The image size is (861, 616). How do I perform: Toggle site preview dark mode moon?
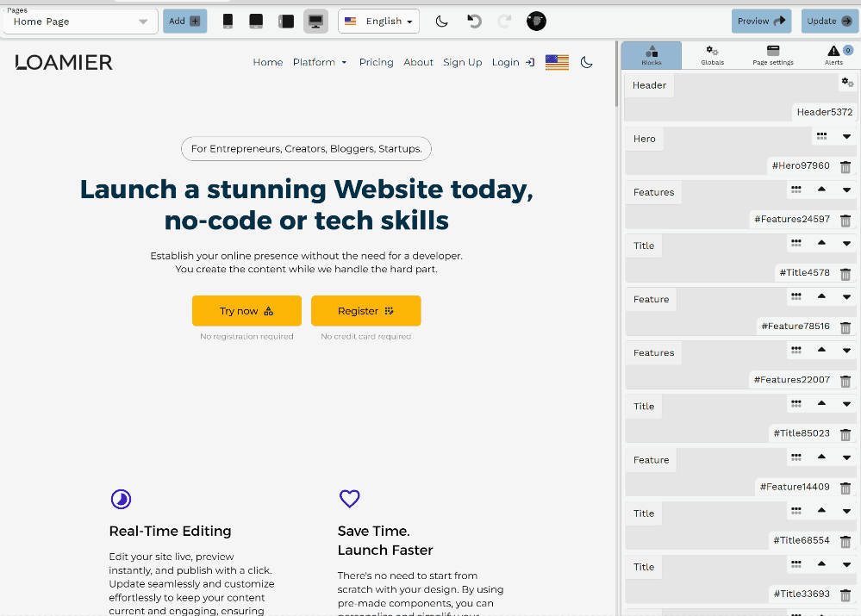tap(586, 62)
